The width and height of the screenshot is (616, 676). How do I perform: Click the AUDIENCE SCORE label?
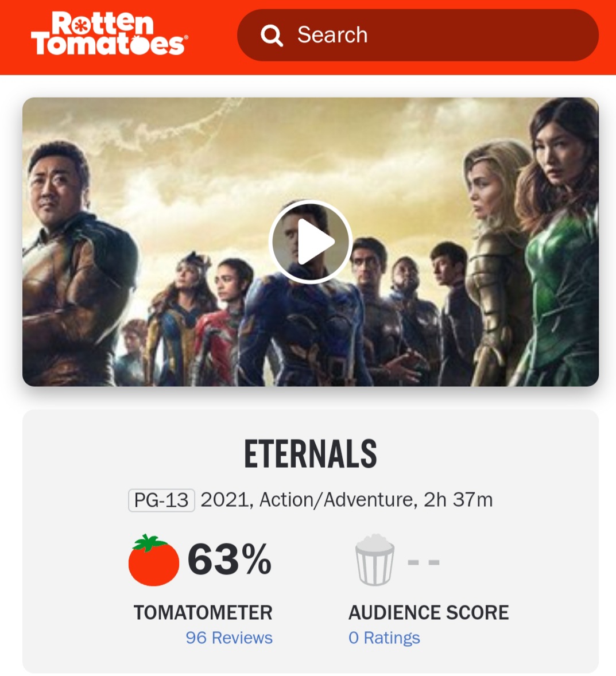[x=429, y=612]
